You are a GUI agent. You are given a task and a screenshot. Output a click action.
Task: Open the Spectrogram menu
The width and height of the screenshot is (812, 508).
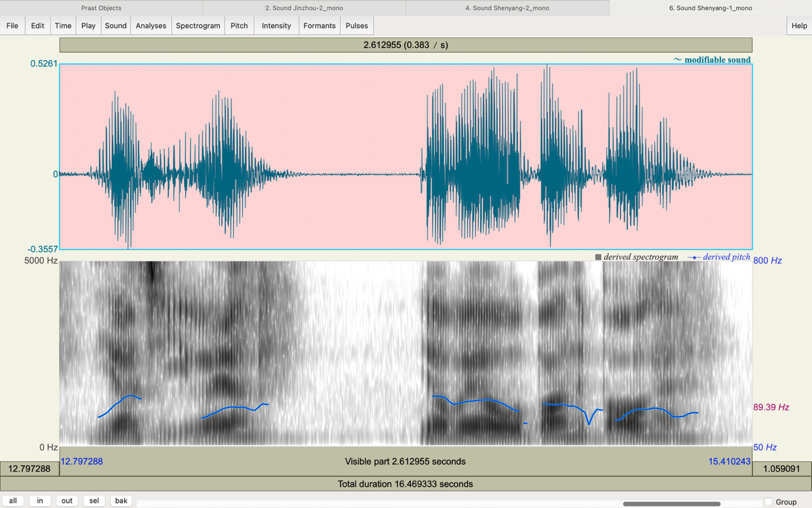pyautogui.click(x=198, y=26)
